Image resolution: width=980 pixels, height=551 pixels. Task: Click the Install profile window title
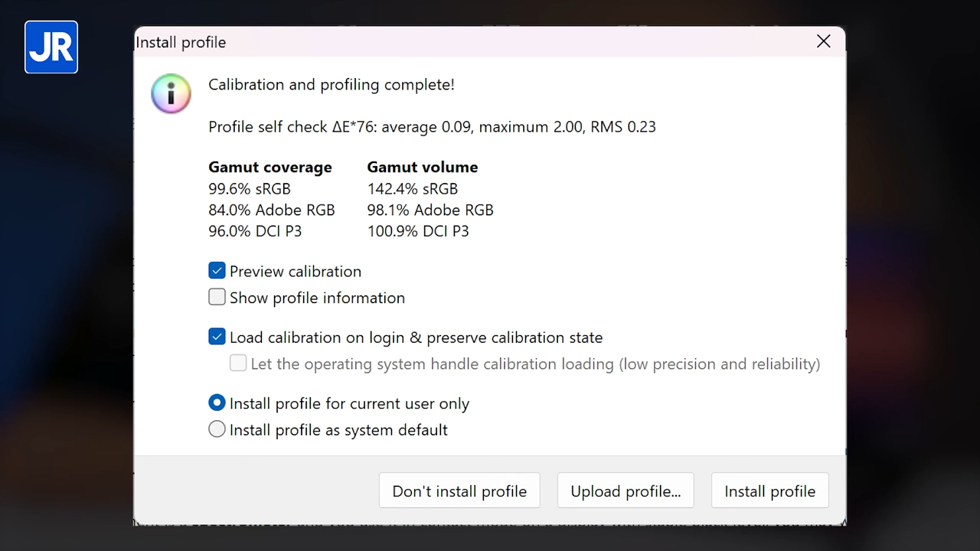[x=181, y=43]
